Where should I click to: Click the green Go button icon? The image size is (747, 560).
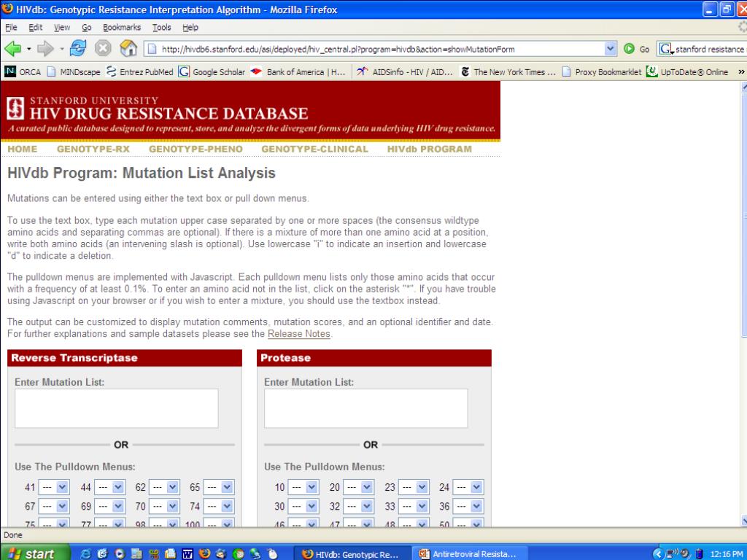(630, 49)
